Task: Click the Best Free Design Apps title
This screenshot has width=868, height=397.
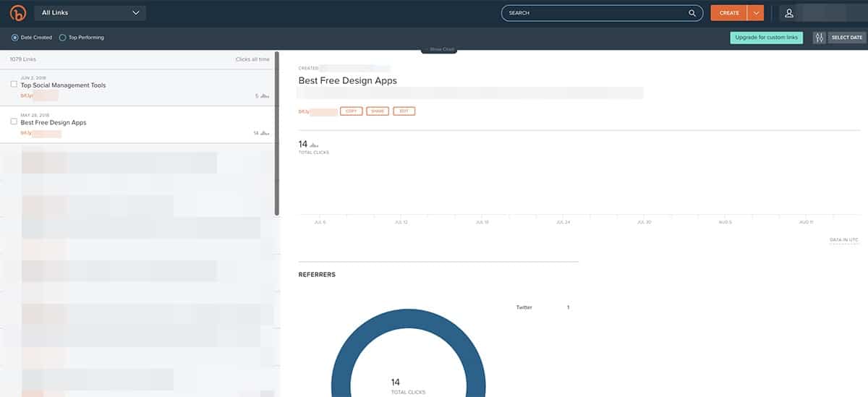Action: [x=348, y=81]
